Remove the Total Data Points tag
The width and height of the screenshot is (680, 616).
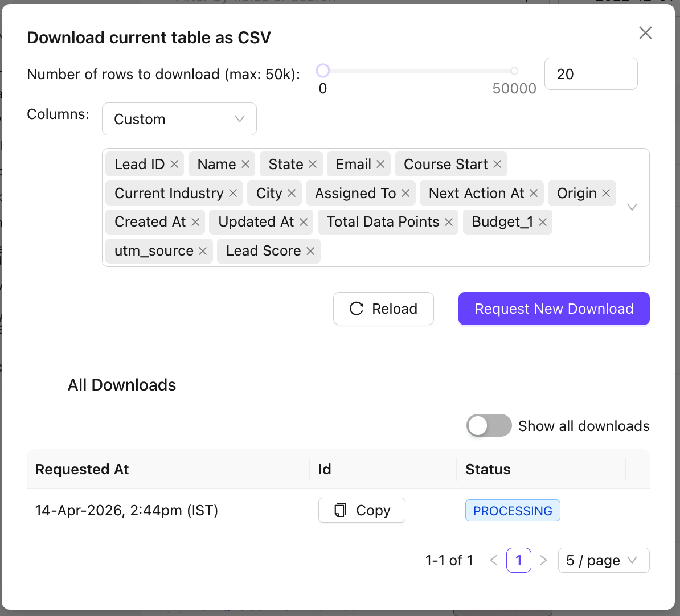pos(449,222)
